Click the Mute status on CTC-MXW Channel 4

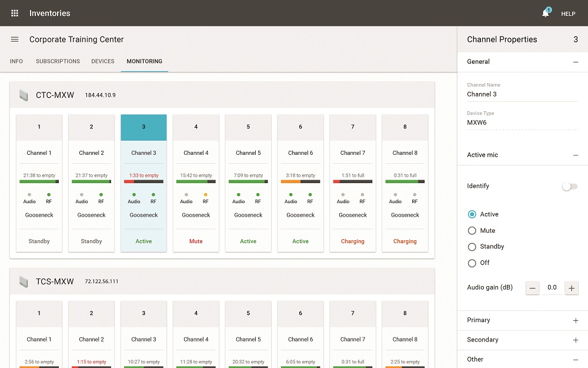pyautogui.click(x=196, y=241)
